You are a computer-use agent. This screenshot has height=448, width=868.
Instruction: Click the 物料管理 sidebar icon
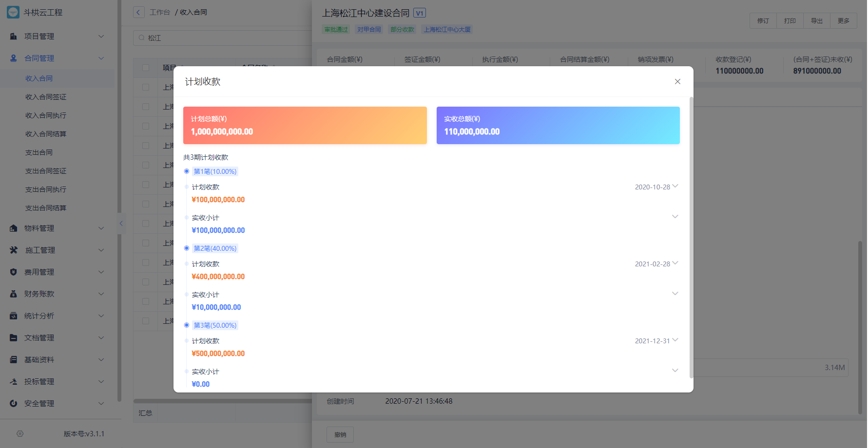[14, 228]
